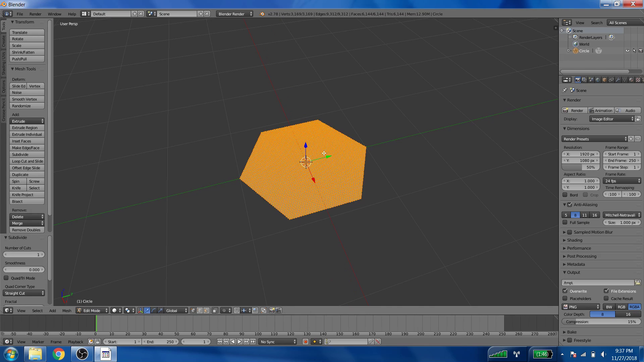Image resolution: width=644 pixels, height=362 pixels.
Task: Open Render properties with the camera icon
Action: 578,80
